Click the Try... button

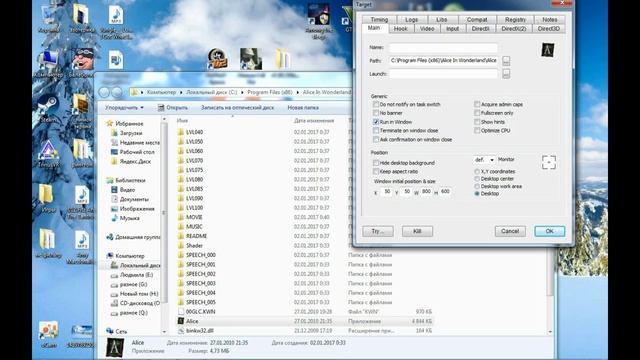378,231
